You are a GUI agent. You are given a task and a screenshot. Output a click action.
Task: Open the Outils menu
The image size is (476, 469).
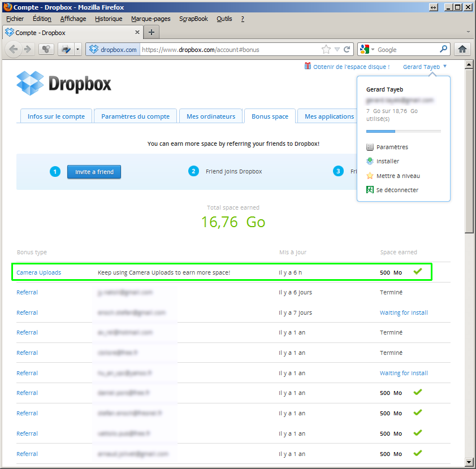click(224, 19)
